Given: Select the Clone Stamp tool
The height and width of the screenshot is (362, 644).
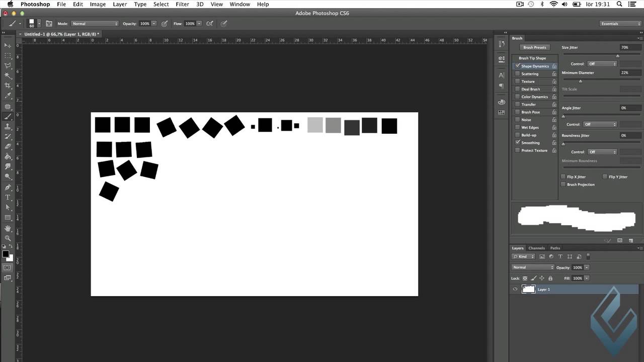Looking at the screenshot, I should pyautogui.click(x=8, y=127).
